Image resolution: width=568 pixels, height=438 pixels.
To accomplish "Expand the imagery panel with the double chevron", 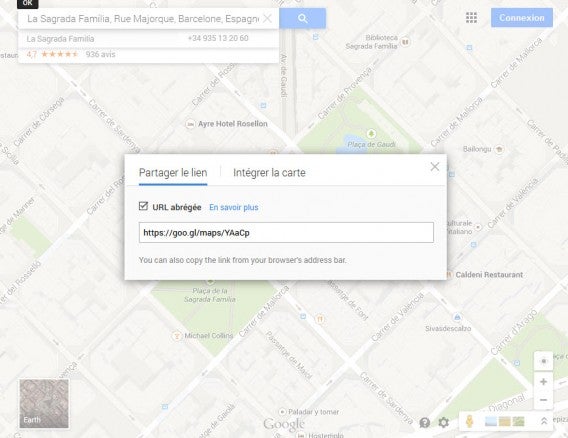I will pyautogui.click(x=544, y=421).
